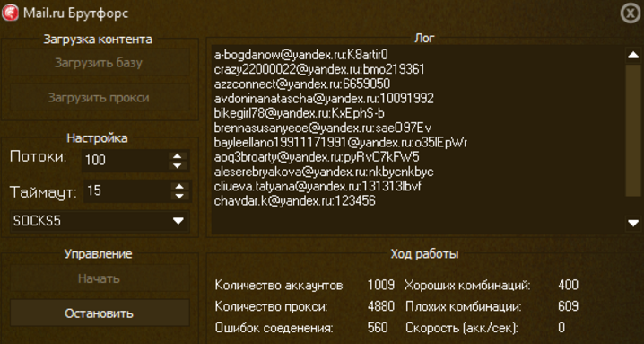Click the Количество прокси label
Image resolution: width=644 pixels, height=344 pixels.
pos(271,307)
